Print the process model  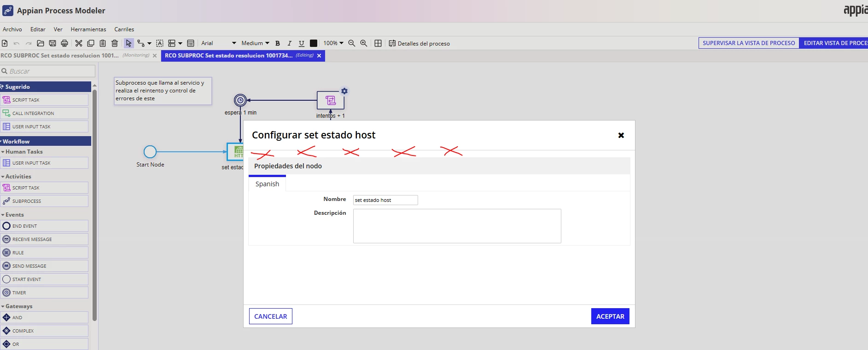(64, 43)
